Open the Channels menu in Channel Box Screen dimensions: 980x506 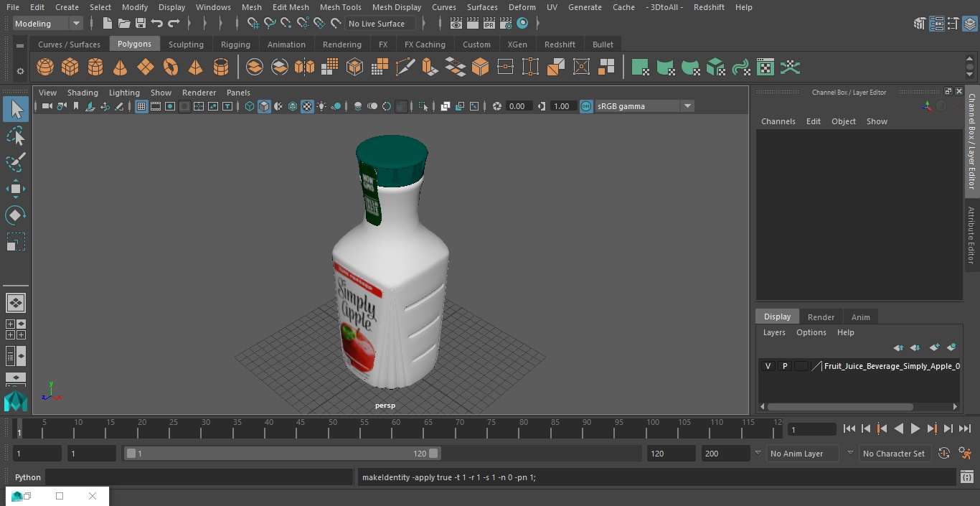[x=778, y=121]
